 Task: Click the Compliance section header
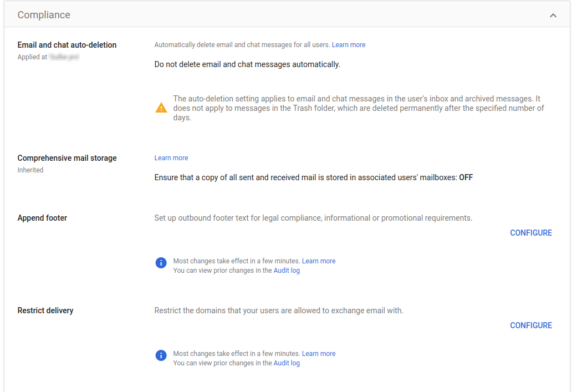click(44, 15)
